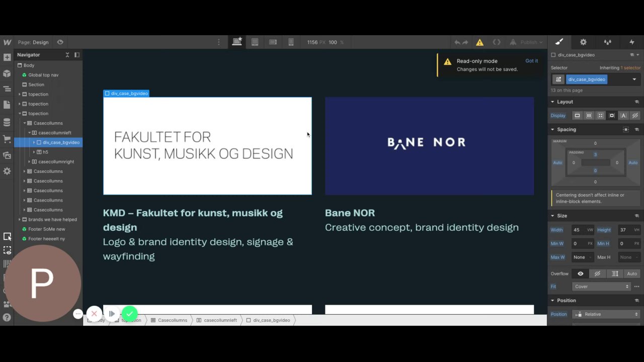Viewport: 644px width, 362px height.
Task: Open the Navigator panel icon in sidebar
Action: (x=7, y=89)
